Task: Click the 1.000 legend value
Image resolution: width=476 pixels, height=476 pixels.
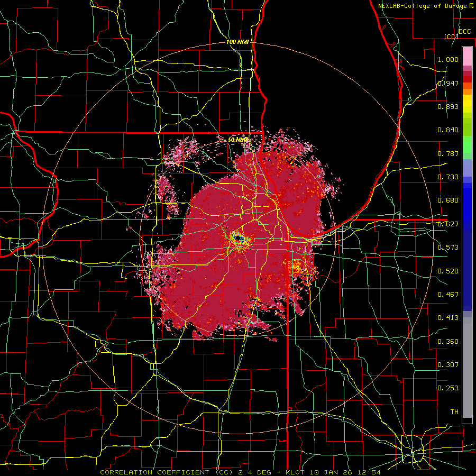Action: (x=448, y=59)
